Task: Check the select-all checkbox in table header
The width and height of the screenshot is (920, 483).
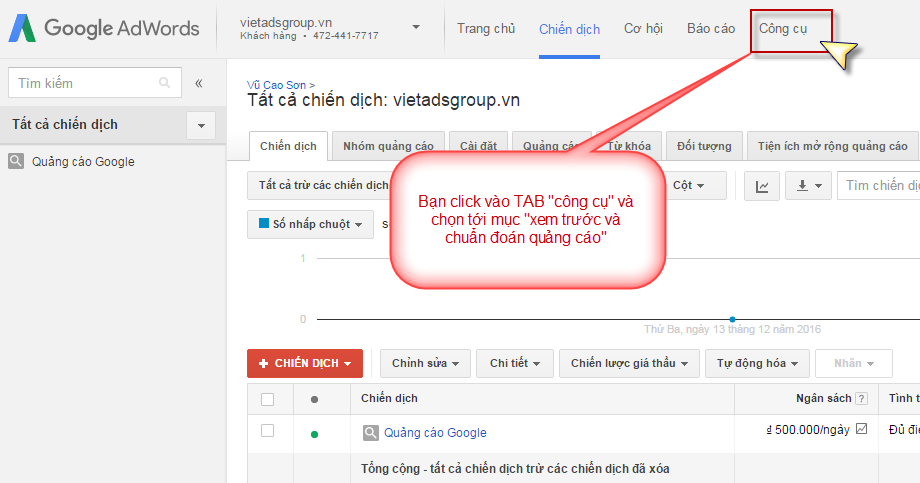Action: pos(268,399)
